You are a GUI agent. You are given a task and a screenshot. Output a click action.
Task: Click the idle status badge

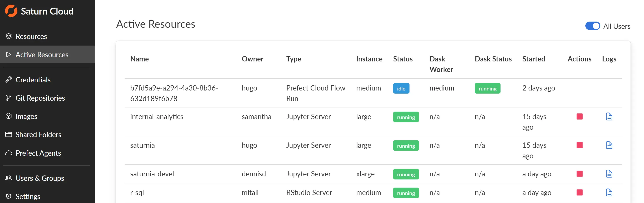(x=401, y=89)
